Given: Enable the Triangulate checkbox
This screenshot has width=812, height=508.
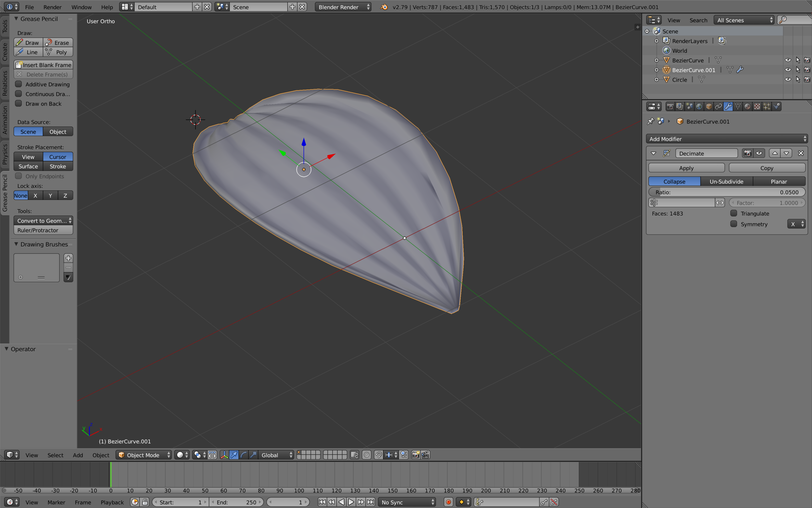Looking at the screenshot, I should click(x=734, y=213).
